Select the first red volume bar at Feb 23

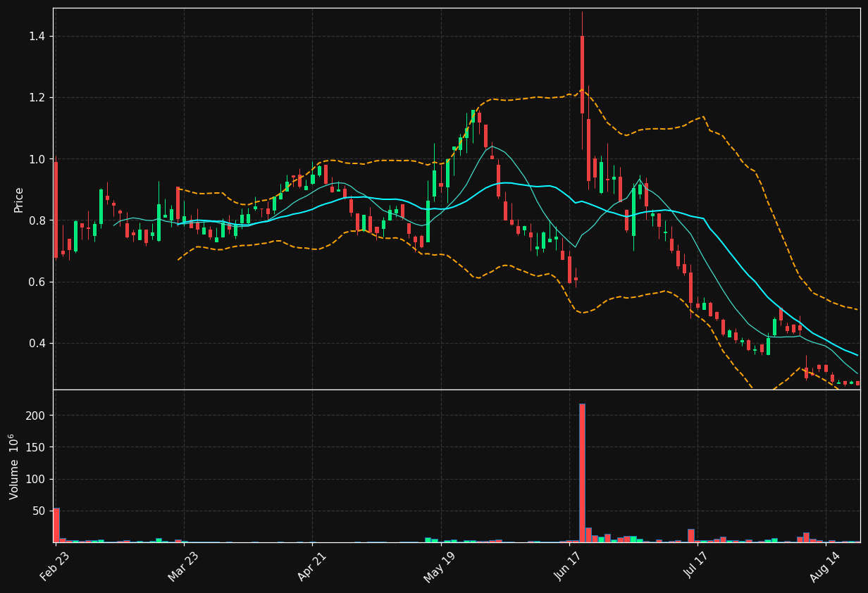(56, 525)
